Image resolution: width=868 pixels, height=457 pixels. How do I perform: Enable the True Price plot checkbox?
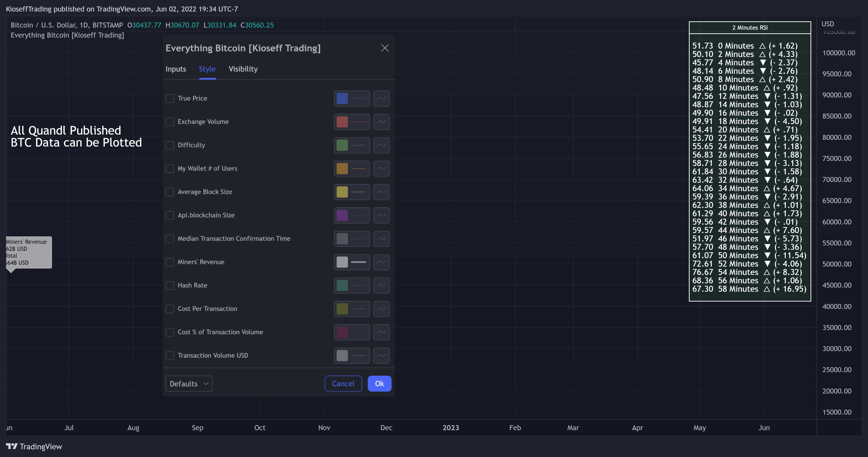pyautogui.click(x=170, y=98)
